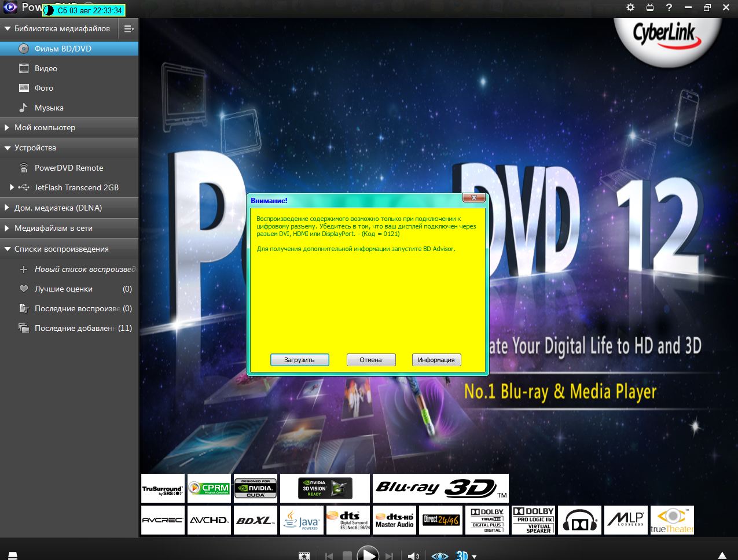Collapse the Библиотека медиафайлов section
This screenshot has height=560, width=738.
(x=8, y=28)
